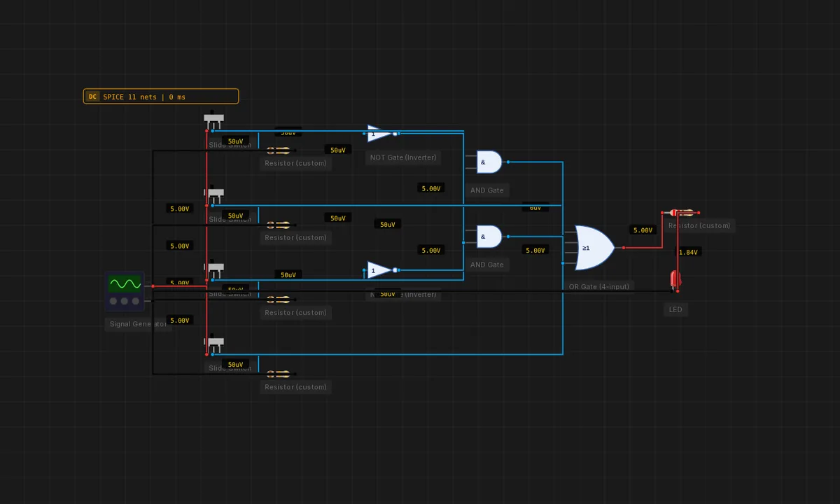Select the resistor connected above the LED
The height and width of the screenshot is (504, 840).
click(682, 212)
